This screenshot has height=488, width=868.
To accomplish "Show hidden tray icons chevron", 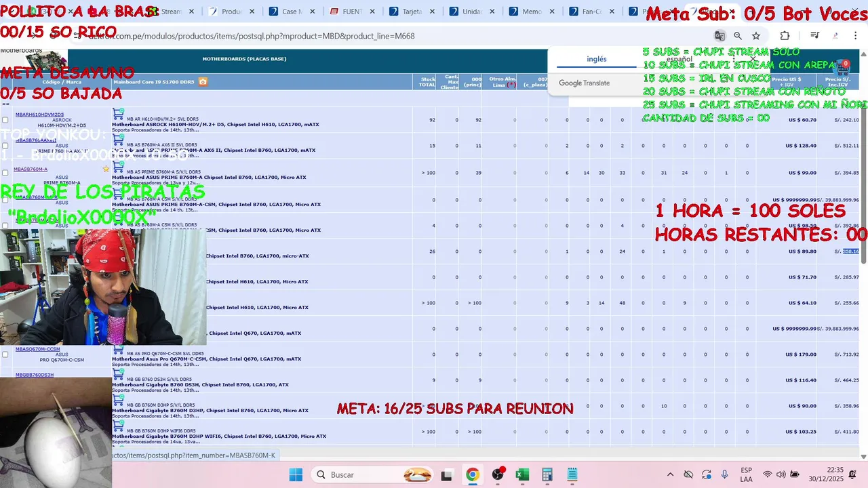I will [x=670, y=474].
